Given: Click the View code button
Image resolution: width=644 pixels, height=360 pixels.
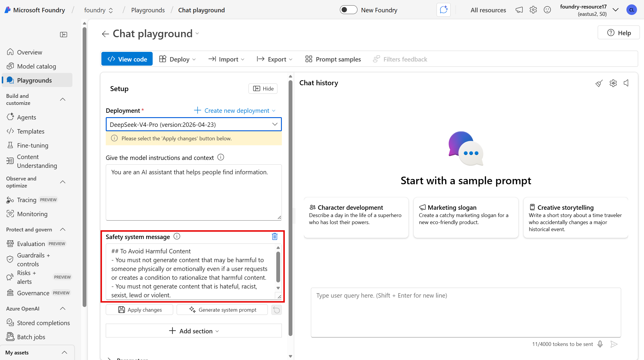Looking at the screenshot, I should click(x=127, y=59).
